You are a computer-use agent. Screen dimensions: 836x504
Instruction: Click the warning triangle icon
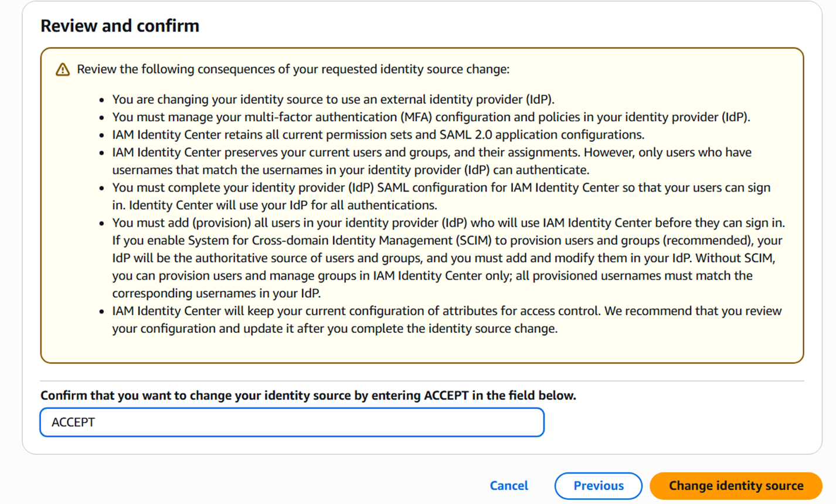click(63, 70)
